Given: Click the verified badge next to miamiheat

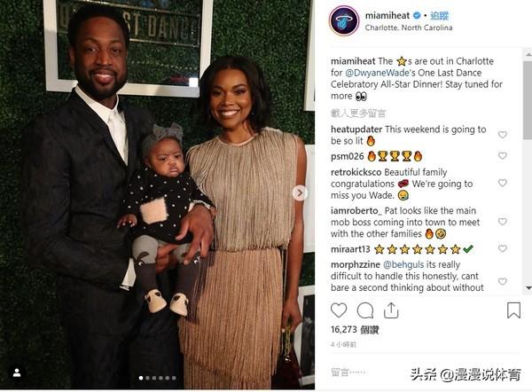Looking at the screenshot, I should pos(417,15).
